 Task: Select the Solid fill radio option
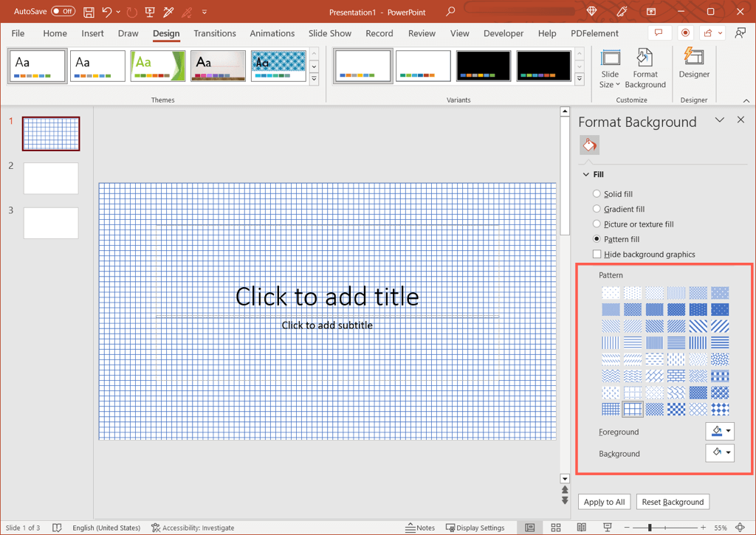coord(597,194)
